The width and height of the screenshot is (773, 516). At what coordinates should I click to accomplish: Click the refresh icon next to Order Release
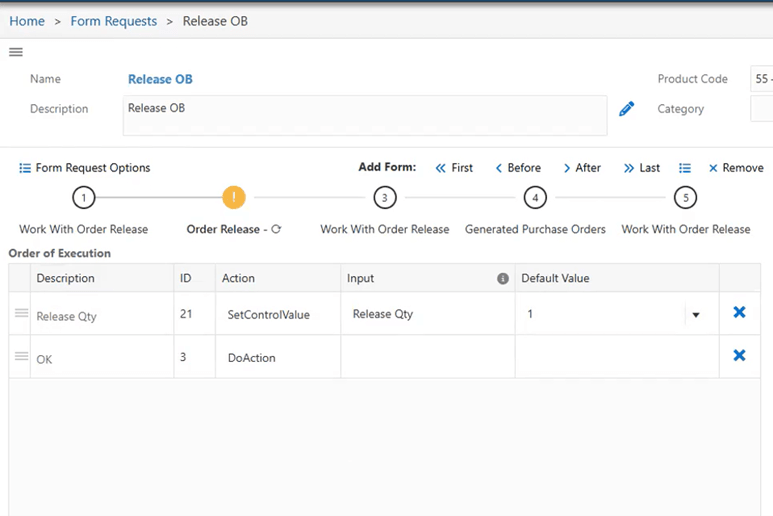coord(276,229)
